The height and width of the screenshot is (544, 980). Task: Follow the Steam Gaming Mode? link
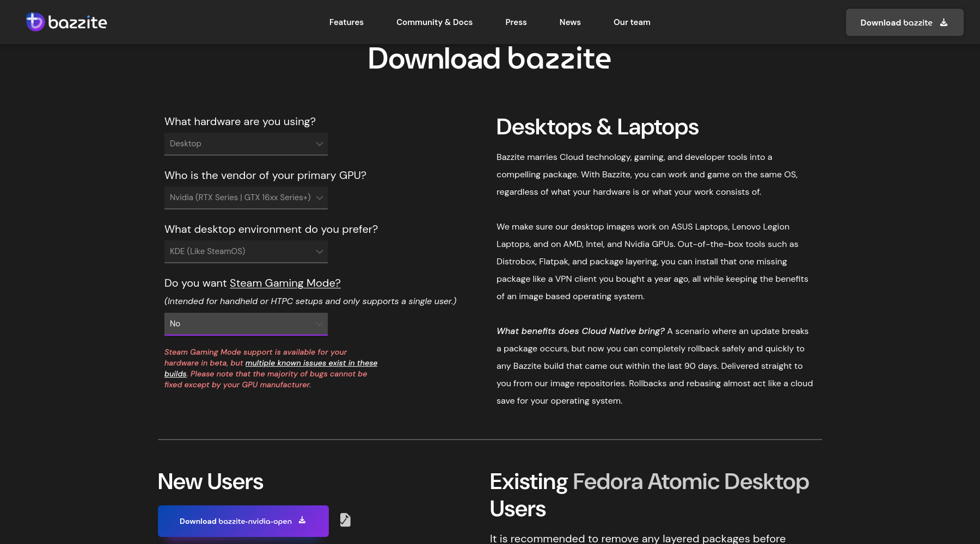click(285, 283)
